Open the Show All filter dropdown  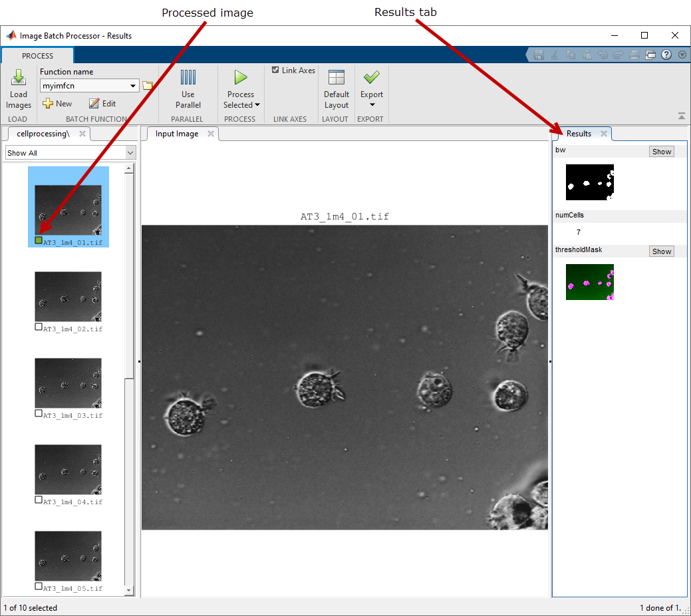130,152
